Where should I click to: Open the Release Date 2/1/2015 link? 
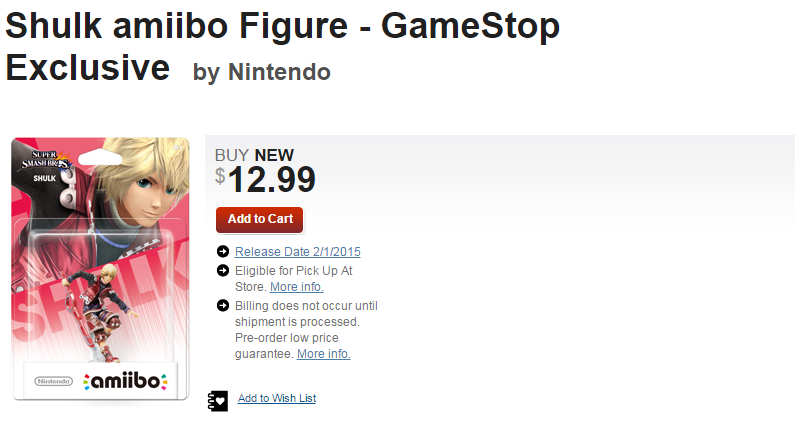coord(297,252)
